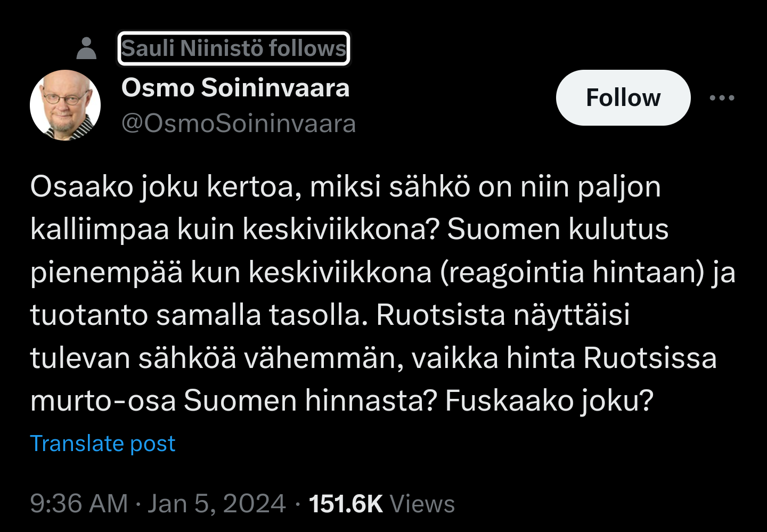Image resolution: width=767 pixels, height=532 pixels.
Task: Open the 151.6K view count
Action: click(x=346, y=504)
